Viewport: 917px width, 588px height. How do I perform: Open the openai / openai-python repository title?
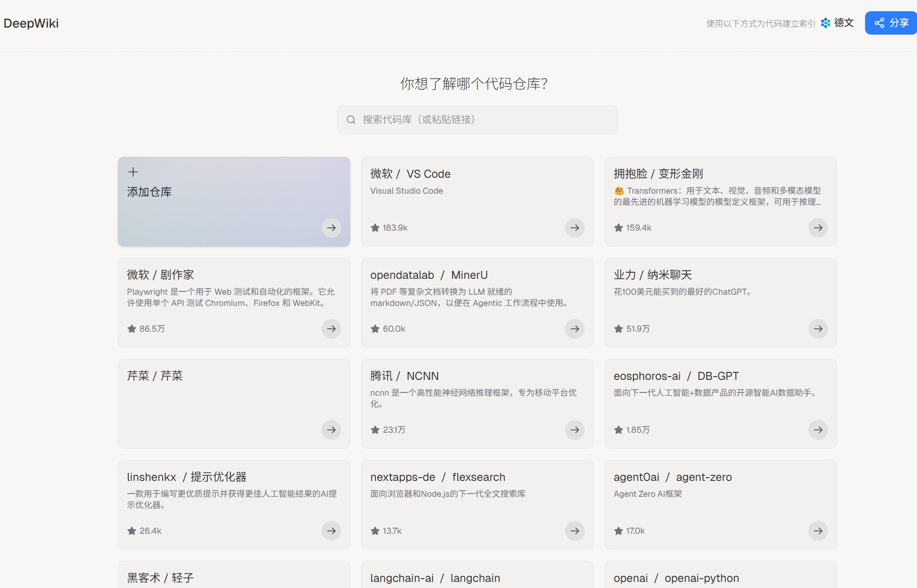point(676,578)
